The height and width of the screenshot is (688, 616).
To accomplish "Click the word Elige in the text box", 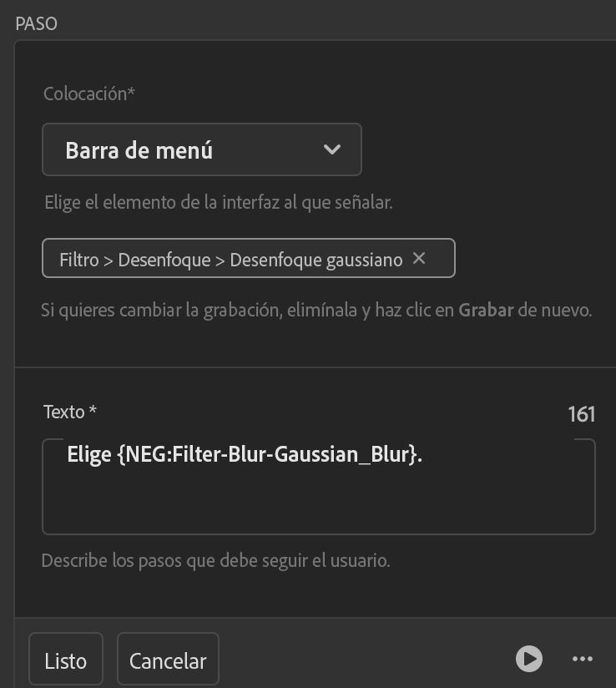I will tap(89, 455).
